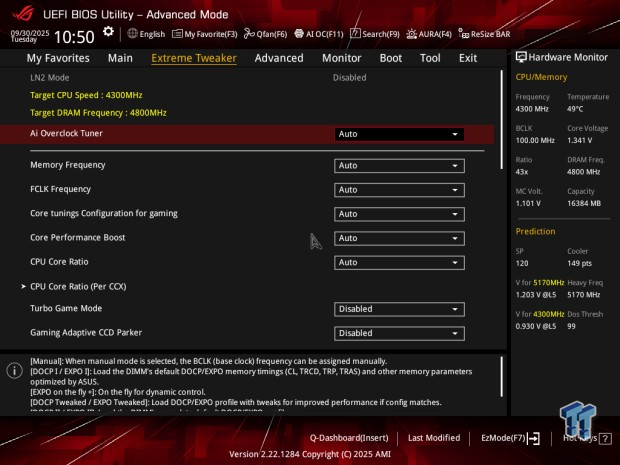The image size is (620, 465).
Task: Open My Favorite(F3) list icon
Action: pos(177,34)
